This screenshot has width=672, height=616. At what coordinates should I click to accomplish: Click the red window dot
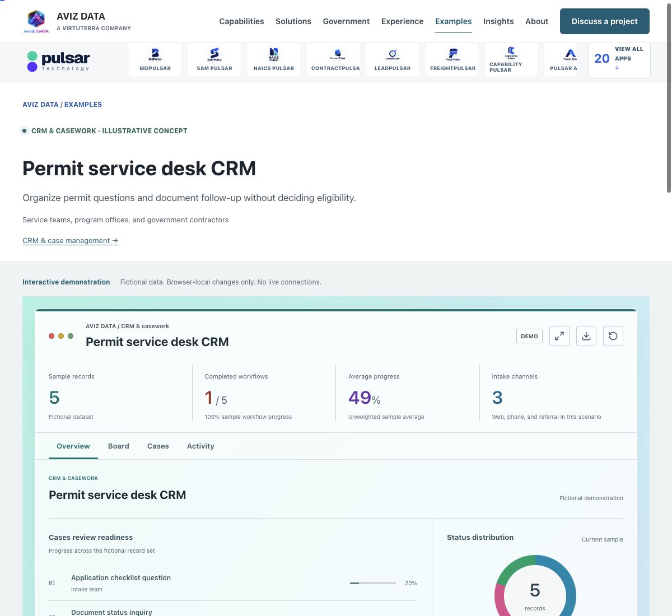pos(52,336)
